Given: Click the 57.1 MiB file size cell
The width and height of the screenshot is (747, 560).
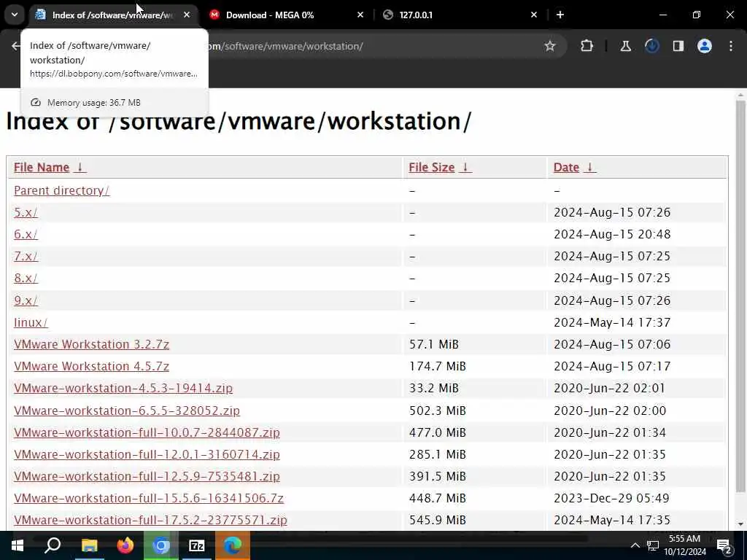Looking at the screenshot, I should click(433, 344).
